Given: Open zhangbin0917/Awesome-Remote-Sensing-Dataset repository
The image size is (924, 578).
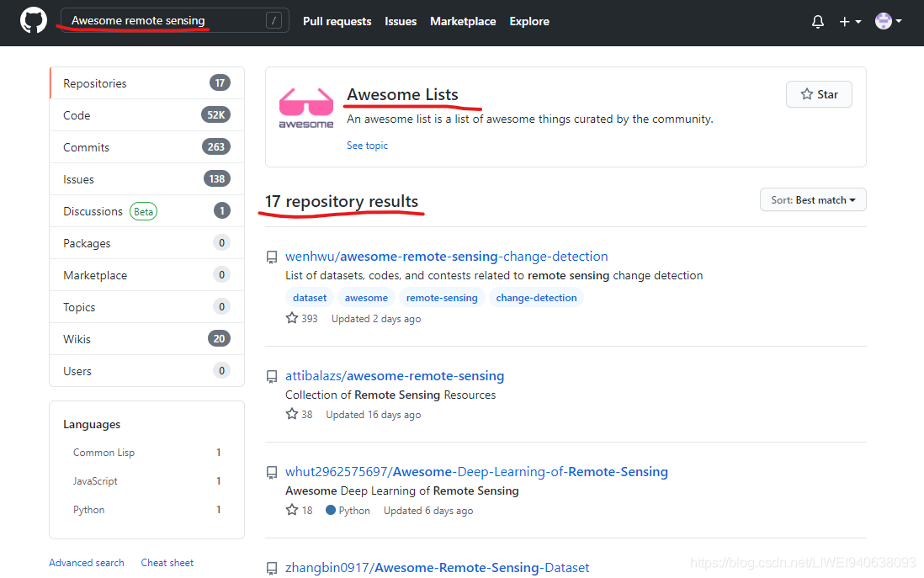Looking at the screenshot, I should 438,567.
